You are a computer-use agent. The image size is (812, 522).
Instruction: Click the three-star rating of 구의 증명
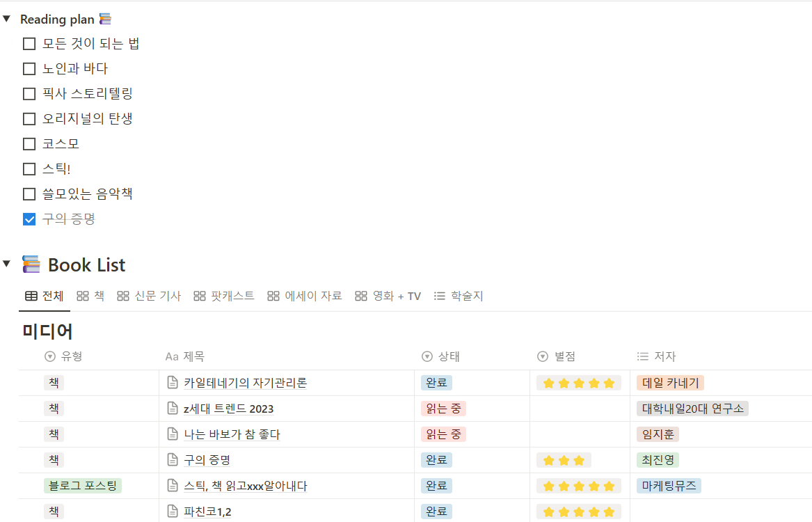tap(564, 460)
